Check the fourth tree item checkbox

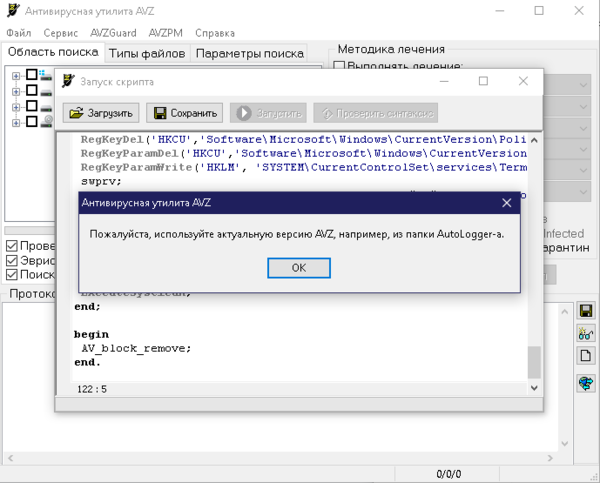click(x=32, y=121)
